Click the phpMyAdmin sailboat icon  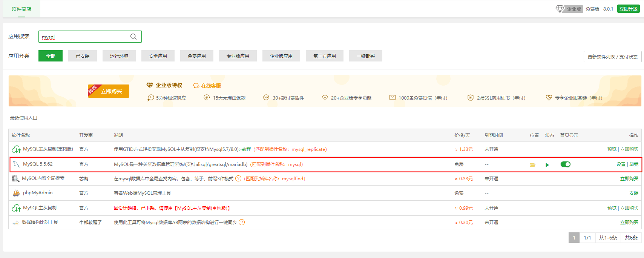tap(16, 193)
